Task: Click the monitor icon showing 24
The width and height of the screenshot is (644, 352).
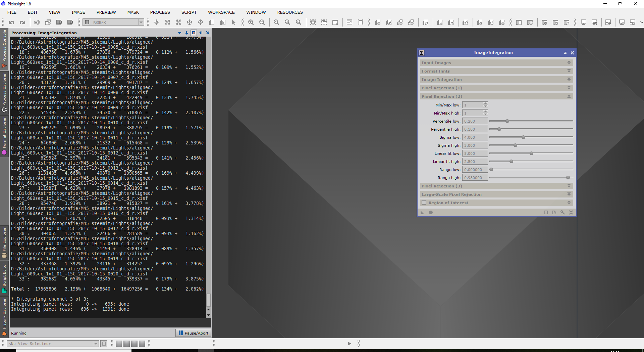Action: pyautogui.click(x=594, y=22)
